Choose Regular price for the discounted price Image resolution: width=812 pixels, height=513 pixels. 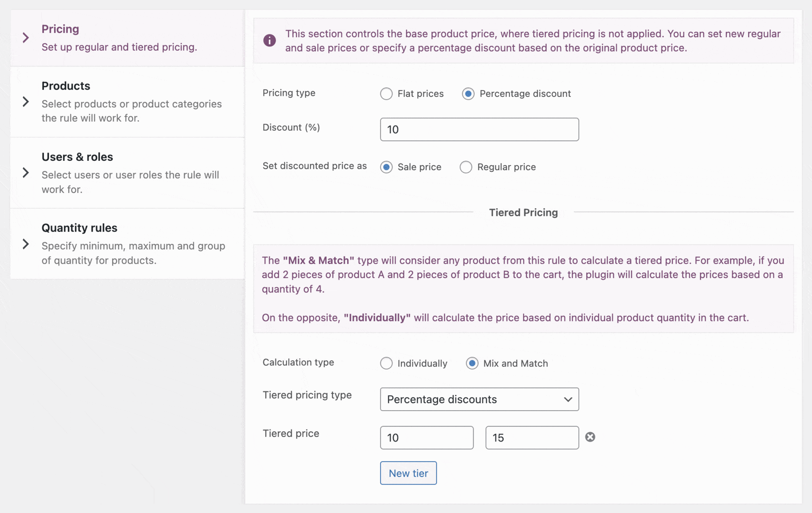point(466,167)
